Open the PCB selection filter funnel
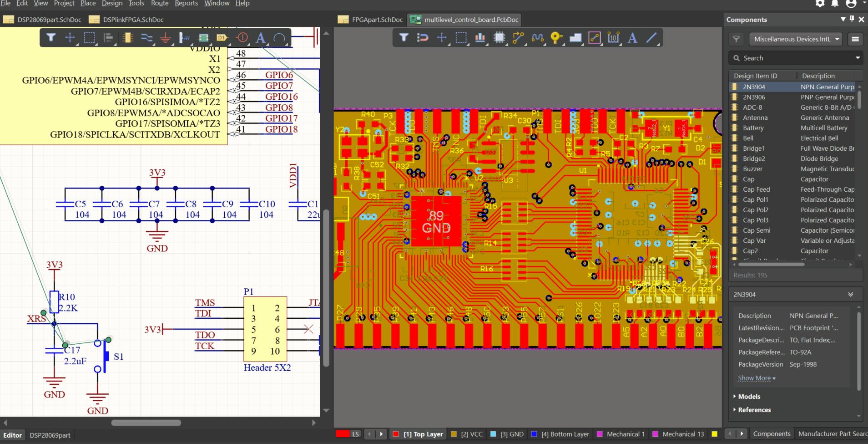The width and height of the screenshot is (868, 444). [x=404, y=38]
